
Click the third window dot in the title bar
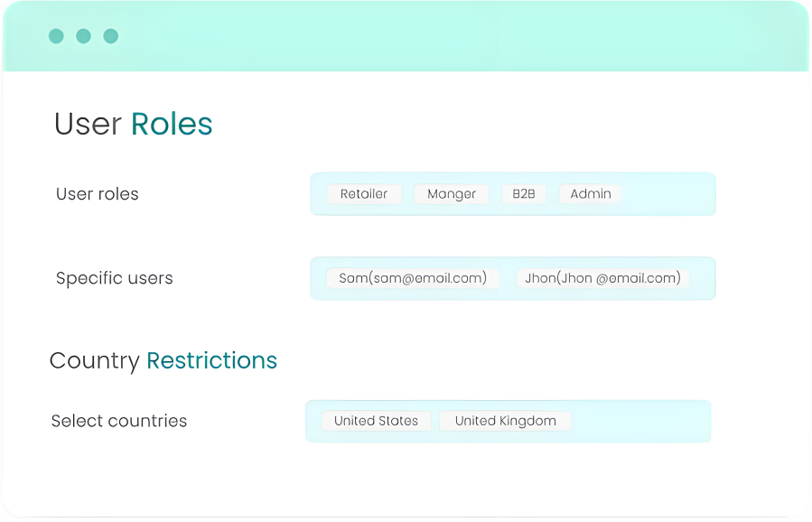point(110,36)
